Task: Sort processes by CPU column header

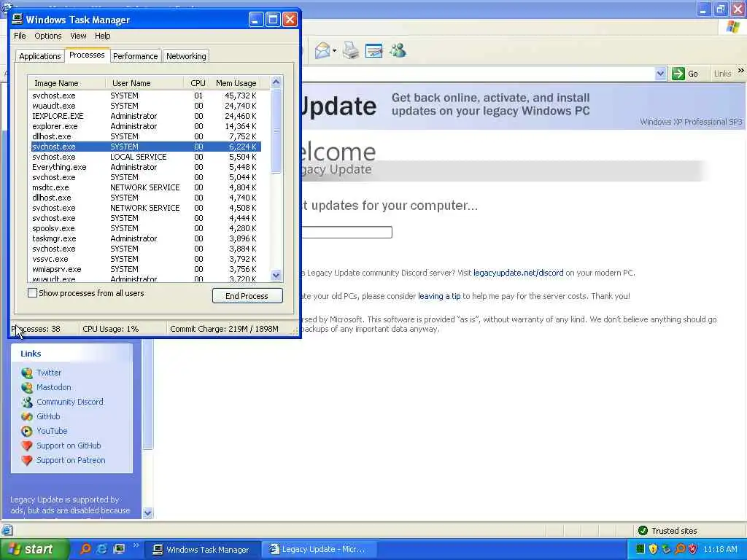Action: [197, 83]
